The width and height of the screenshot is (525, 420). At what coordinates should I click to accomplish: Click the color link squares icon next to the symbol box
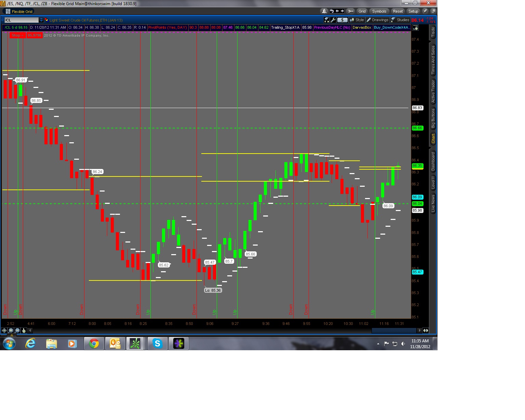tap(46, 20)
